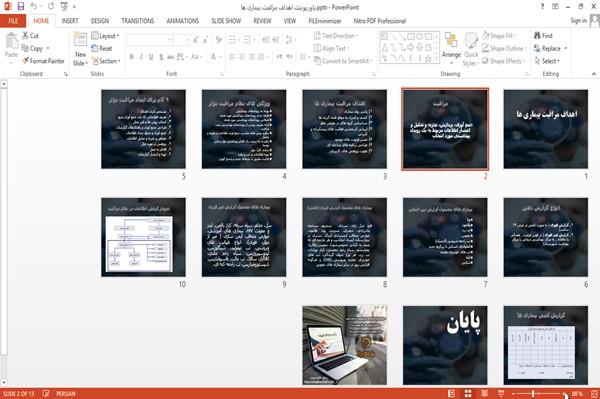
Task: Switch to SLIDE SHOW tab
Action: point(226,21)
